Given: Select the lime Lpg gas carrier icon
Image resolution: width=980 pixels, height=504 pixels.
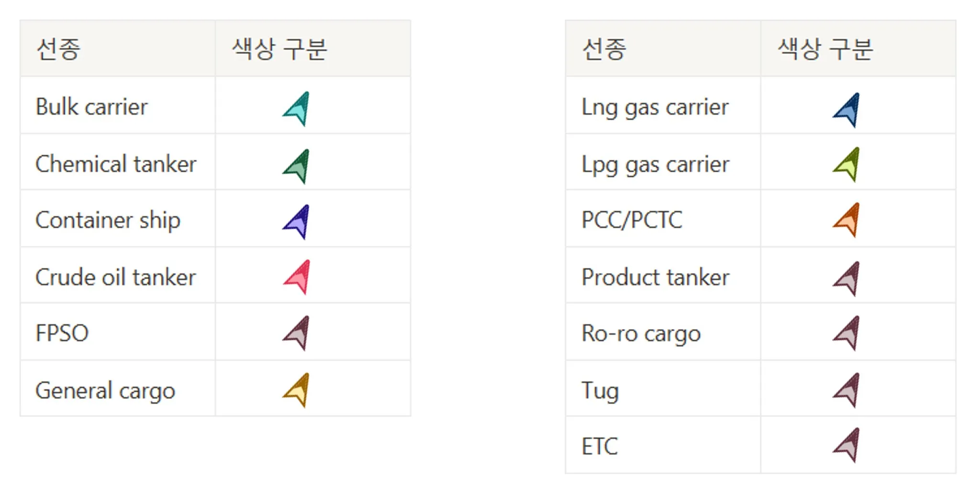Looking at the screenshot, I should (x=848, y=165).
